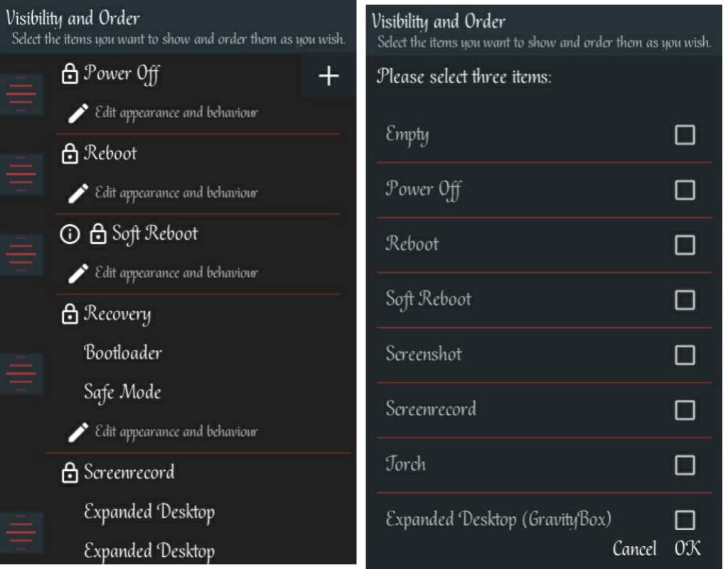
Task: Tap the info icon next to Soft Reboot
Action: [x=69, y=235]
